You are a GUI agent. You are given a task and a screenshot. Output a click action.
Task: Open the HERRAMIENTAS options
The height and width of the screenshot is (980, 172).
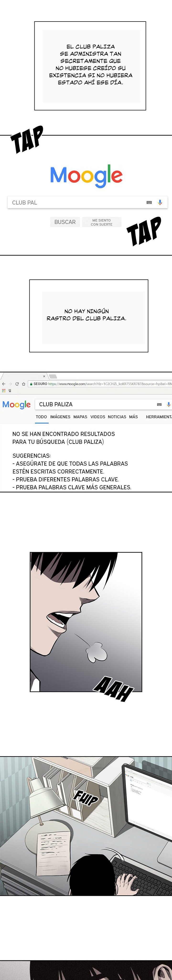click(159, 417)
